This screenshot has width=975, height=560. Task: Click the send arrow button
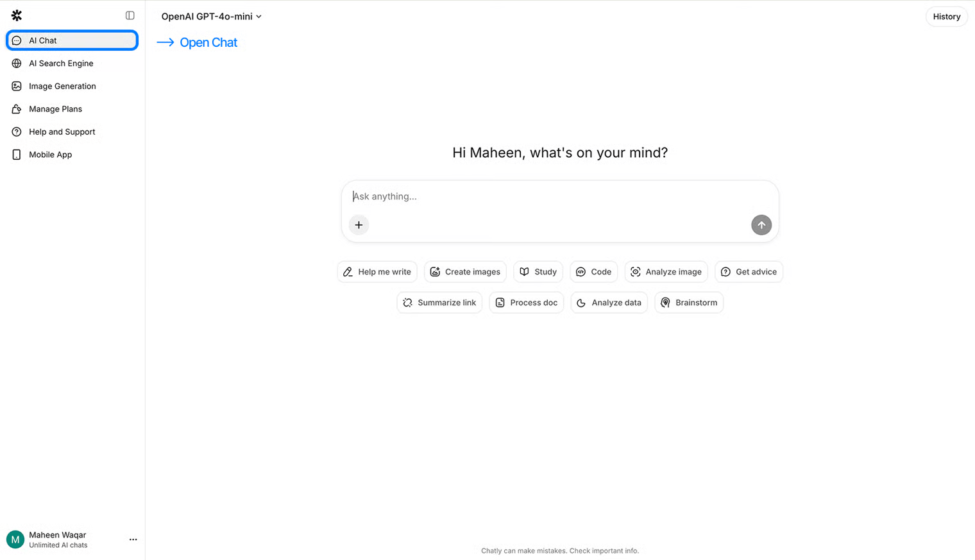coord(761,225)
